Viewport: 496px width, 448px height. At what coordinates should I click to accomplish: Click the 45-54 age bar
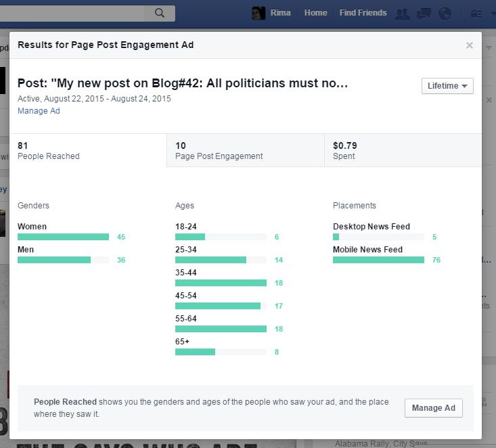(x=221, y=306)
